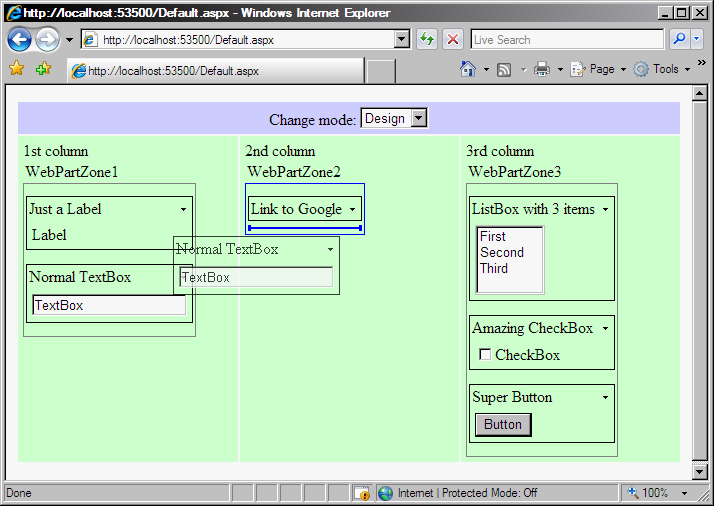The width and height of the screenshot is (714, 506).
Task: Stop loading with the red X icon
Action: 453,40
